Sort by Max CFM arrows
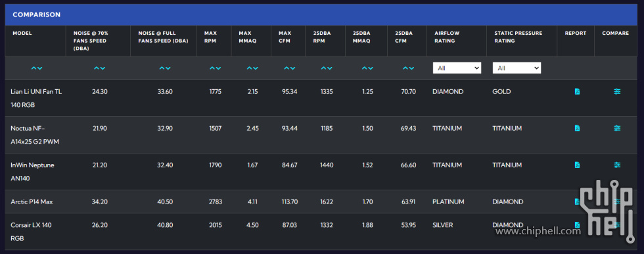The height and width of the screenshot is (254, 644). coord(290,68)
